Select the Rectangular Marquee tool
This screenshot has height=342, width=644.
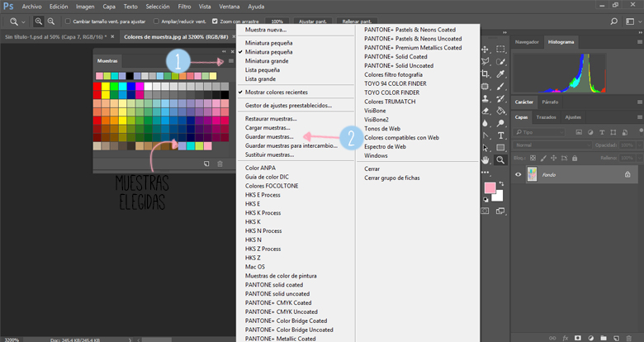click(x=500, y=50)
